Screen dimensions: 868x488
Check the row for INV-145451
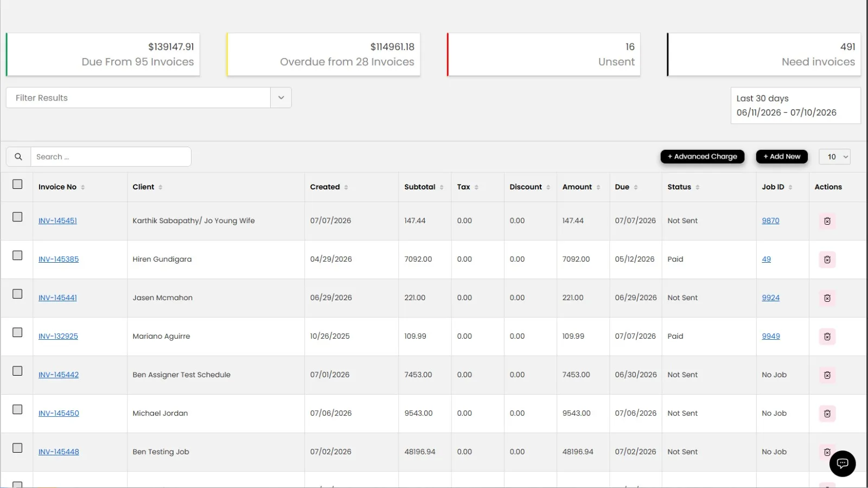pos(17,217)
